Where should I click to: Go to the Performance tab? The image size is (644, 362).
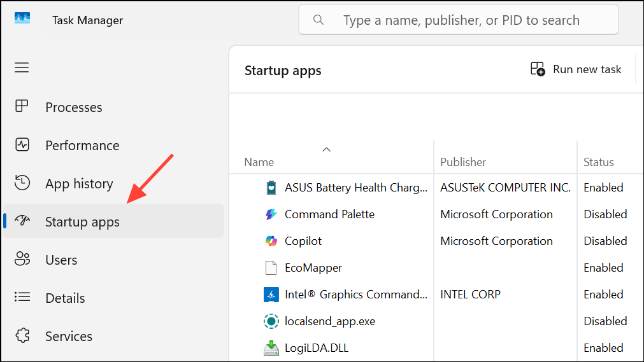pyautogui.click(x=82, y=146)
